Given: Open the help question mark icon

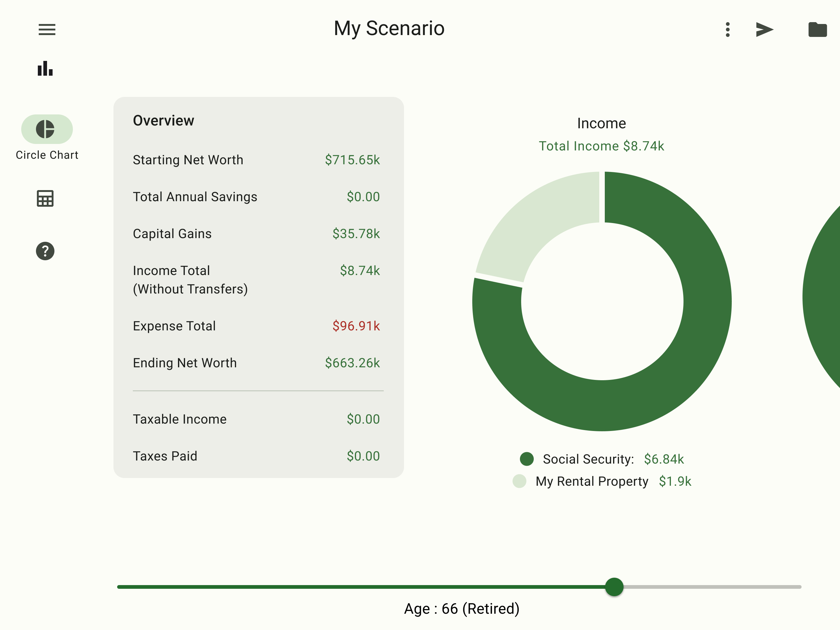Looking at the screenshot, I should 45,251.
